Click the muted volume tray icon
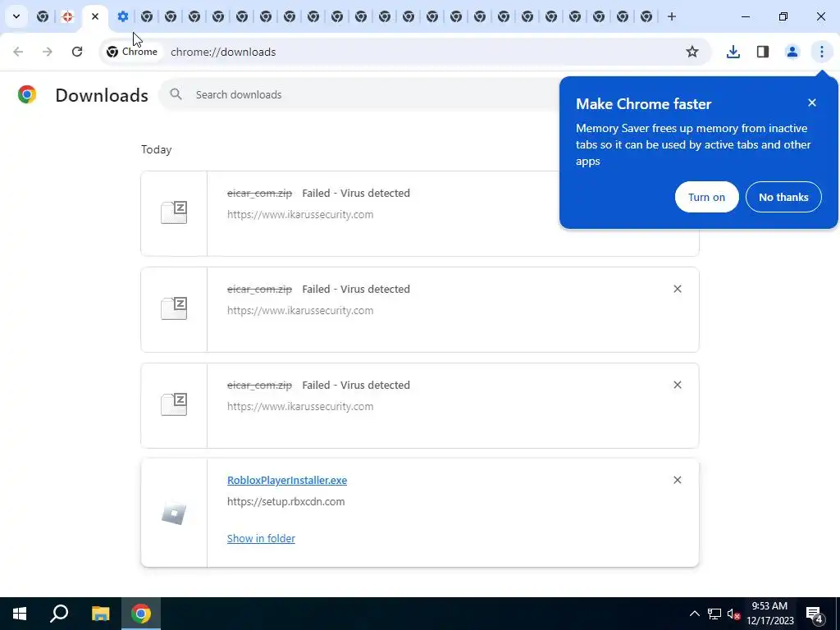This screenshot has height=630, width=840. pyautogui.click(x=733, y=614)
